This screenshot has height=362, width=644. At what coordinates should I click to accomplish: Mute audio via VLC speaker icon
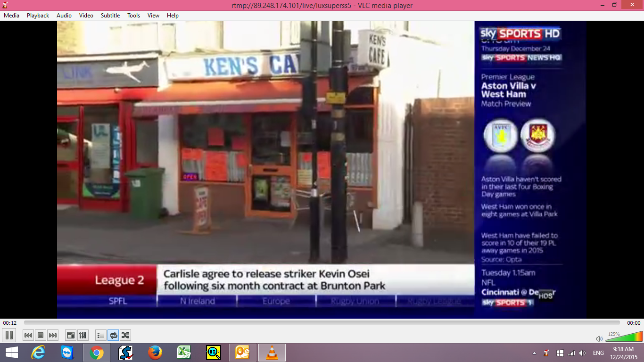click(599, 338)
